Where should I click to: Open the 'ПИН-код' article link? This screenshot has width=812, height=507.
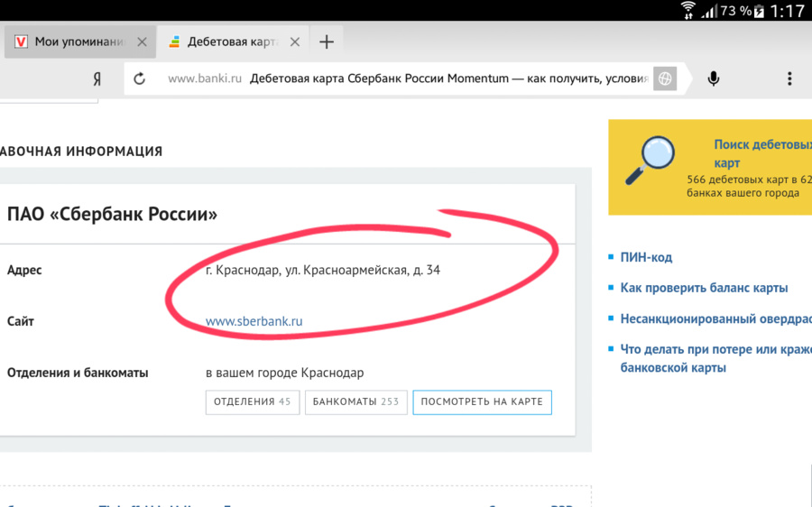pyautogui.click(x=646, y=257)
